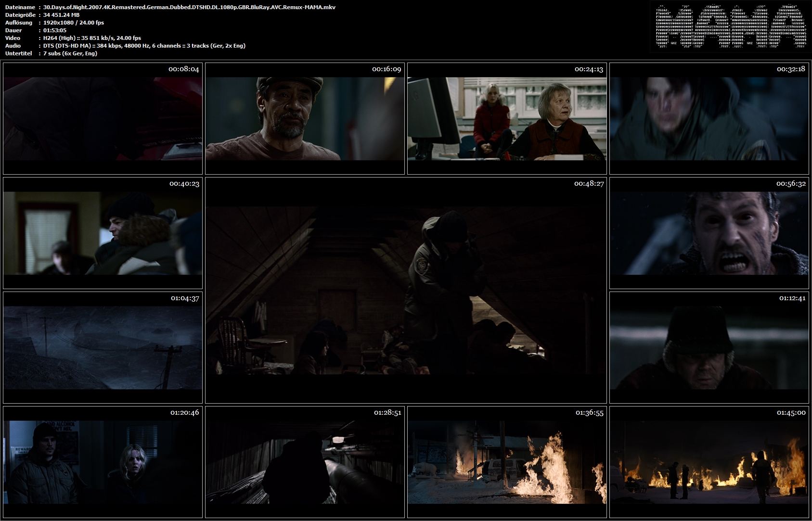The width and height of the screenshot is (812, 521).
Task: Click the ASCII art logo in the header
Action: [730, 27]
